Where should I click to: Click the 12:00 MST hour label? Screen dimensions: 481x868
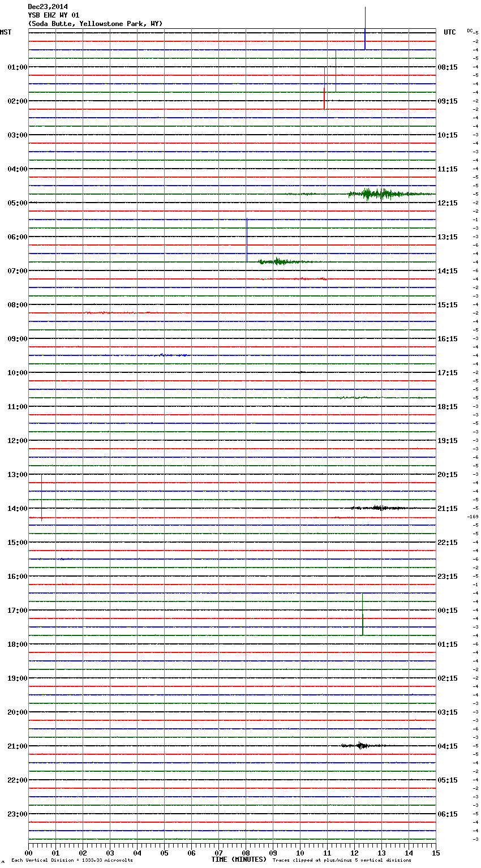click(18, 441)
